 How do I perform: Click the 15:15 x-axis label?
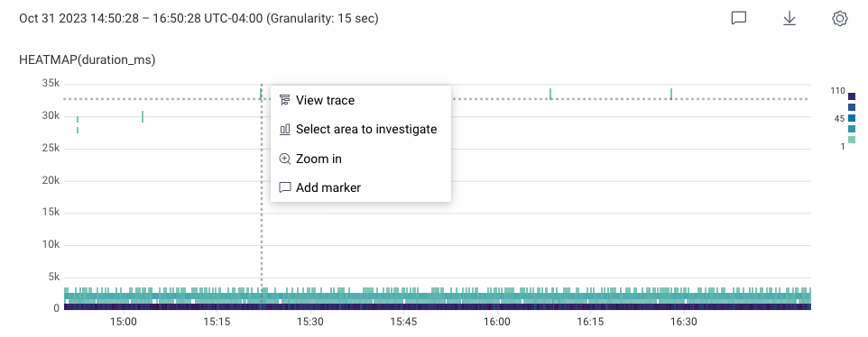(x=217, y=321)
